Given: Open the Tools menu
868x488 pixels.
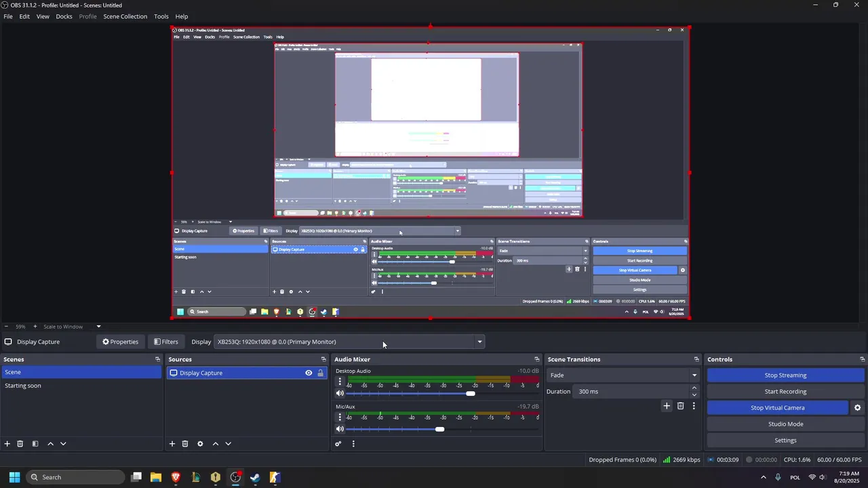Looking at the screenshot, I should click(161, 16).
